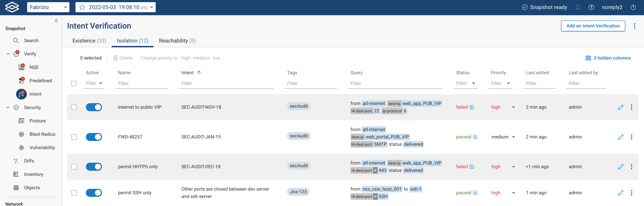Switch to the Reachability tab
The image size is (644, 206).
point(177,41)
